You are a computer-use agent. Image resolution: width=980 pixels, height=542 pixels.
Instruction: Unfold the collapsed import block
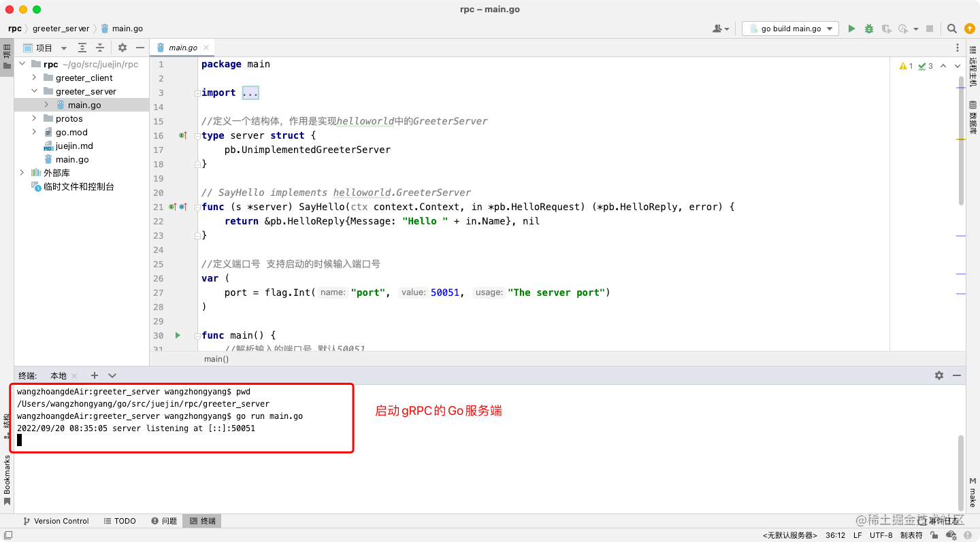point(197,92)
